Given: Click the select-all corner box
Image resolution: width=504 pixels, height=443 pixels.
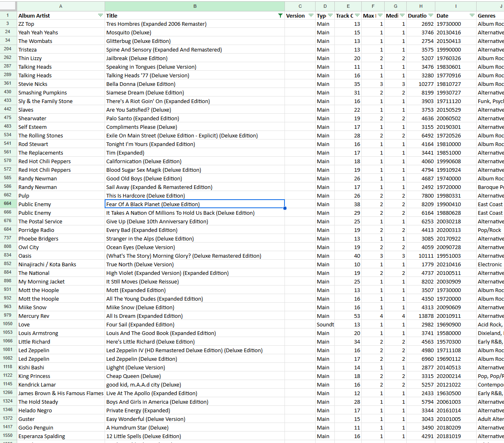Looking at the screenshot, I should [x=8, y=6].
